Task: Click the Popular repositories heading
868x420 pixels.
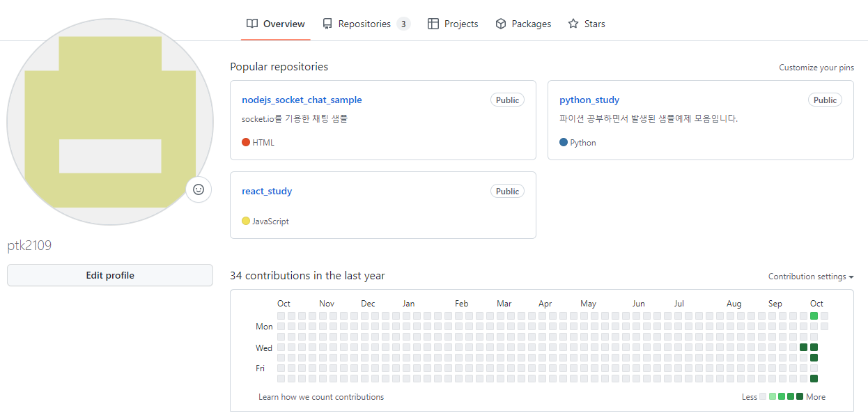Action: pos(279,67)
